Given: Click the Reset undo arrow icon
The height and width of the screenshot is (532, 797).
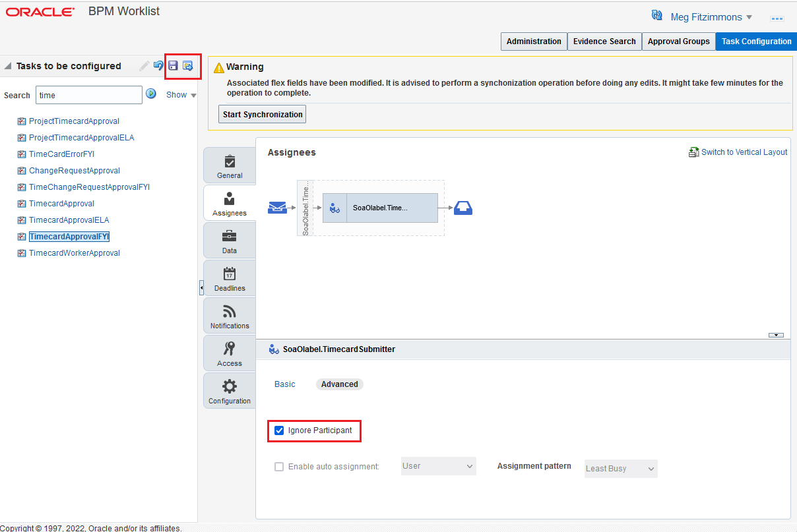Looking at the screenshot, I should click(x=158, y=66).
